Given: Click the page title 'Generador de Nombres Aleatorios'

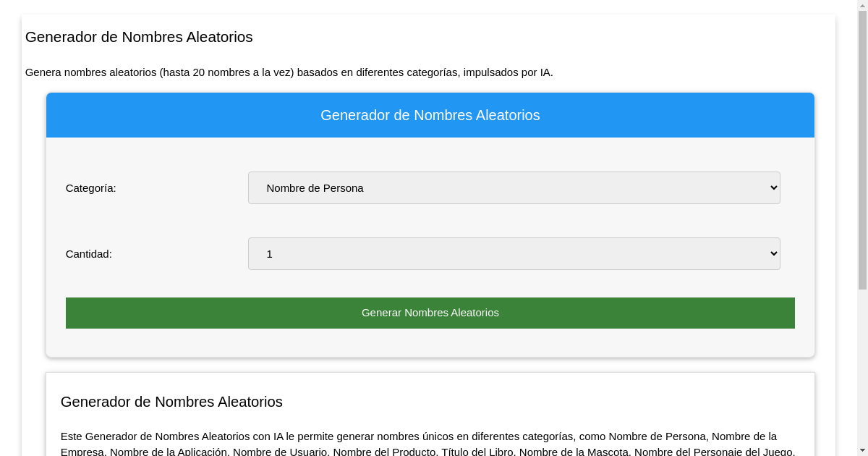Looking at the screenshot, I should click(139, 37).
